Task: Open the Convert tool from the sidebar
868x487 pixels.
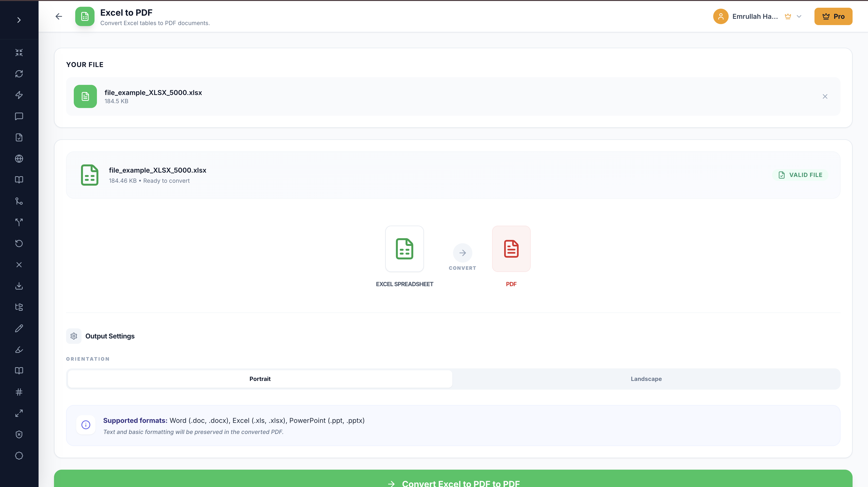Action: pos(19,74)
